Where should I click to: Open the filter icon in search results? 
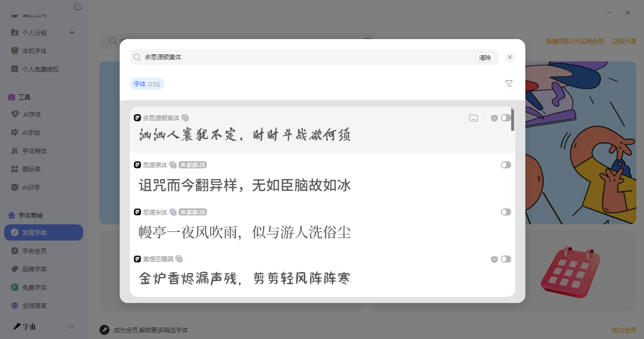tap(509, 84)
